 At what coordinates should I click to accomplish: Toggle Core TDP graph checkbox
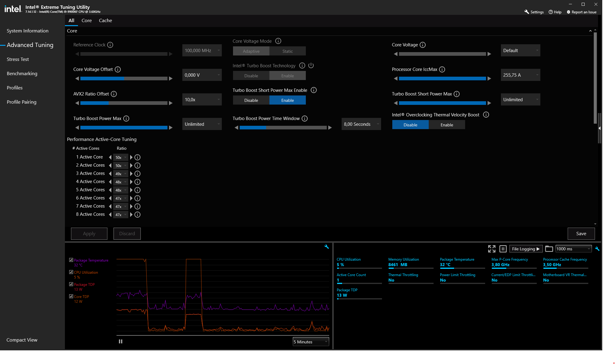(x=71, y=296)
